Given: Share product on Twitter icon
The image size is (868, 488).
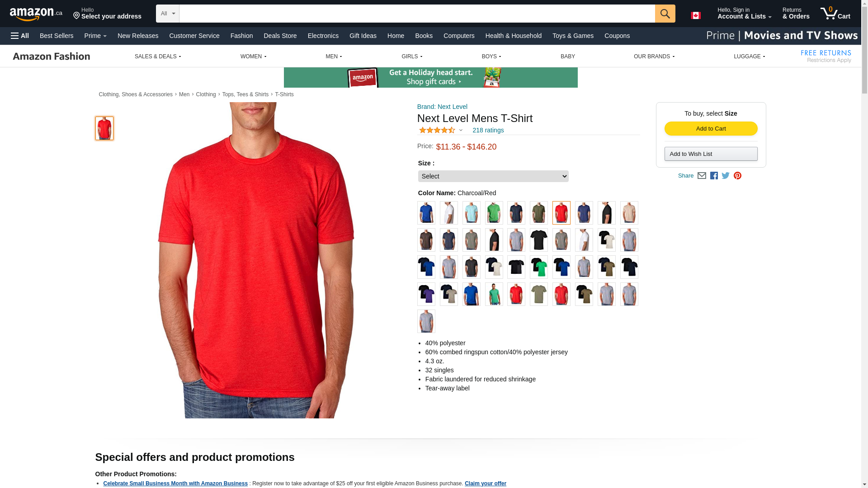Looking at the screenshot, I should pyautogui.click(x=726, y=176).
